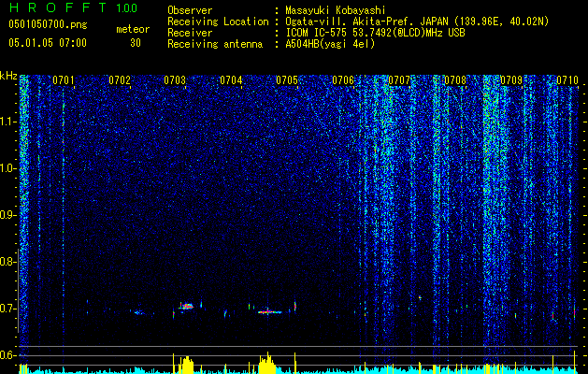Click the 0.7 kHz frequency label

tap(7, 309)
